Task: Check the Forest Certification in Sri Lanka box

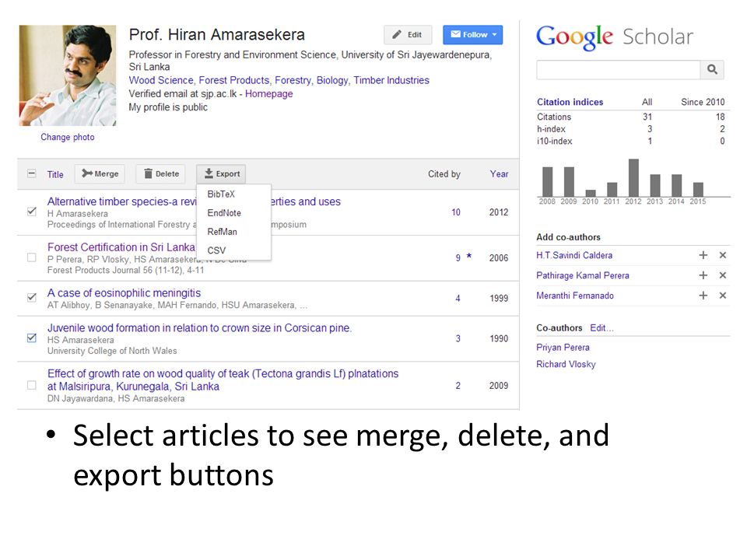Action: pos(32,257)
